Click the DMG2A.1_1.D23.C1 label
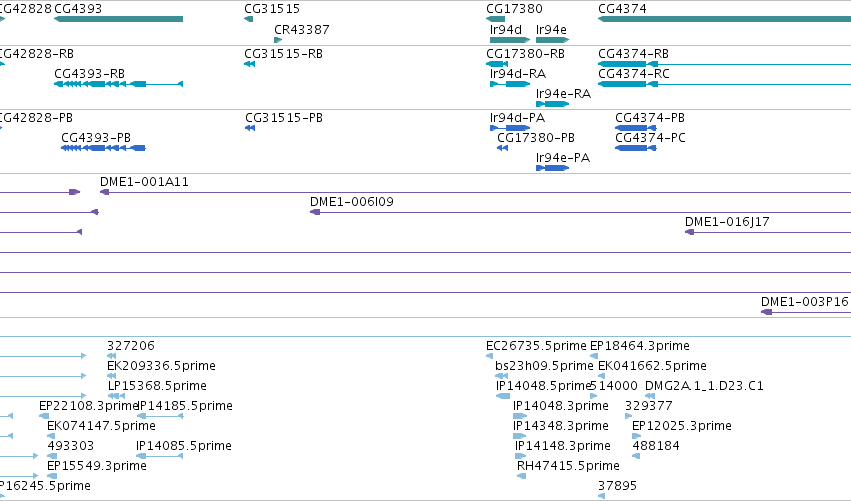 click(704, 386)
